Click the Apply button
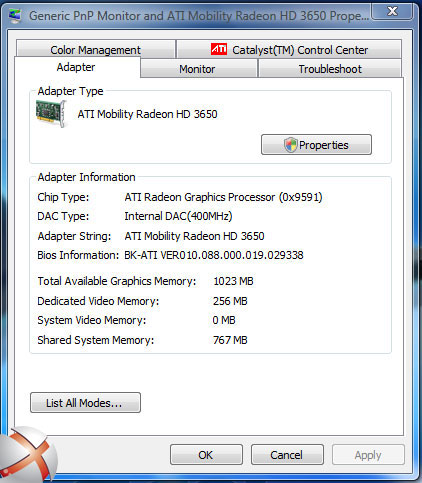The height and width of the screenshot is (483, 422). (x=368, y=455)
